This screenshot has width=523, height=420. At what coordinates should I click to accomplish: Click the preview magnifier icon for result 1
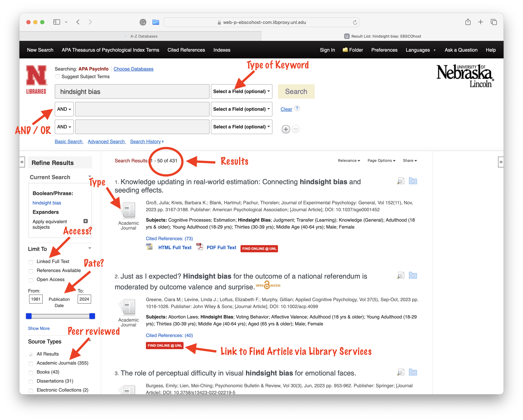tap(400, 181)
